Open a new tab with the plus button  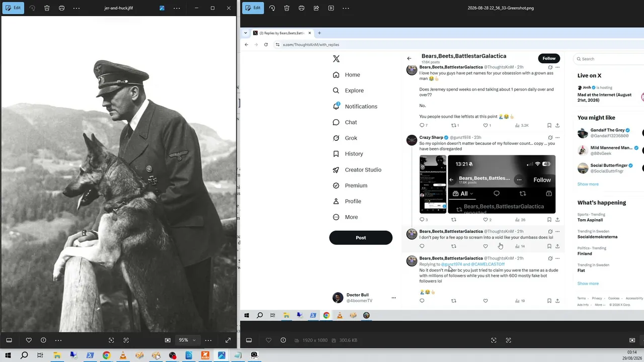(x=319, y=33)
